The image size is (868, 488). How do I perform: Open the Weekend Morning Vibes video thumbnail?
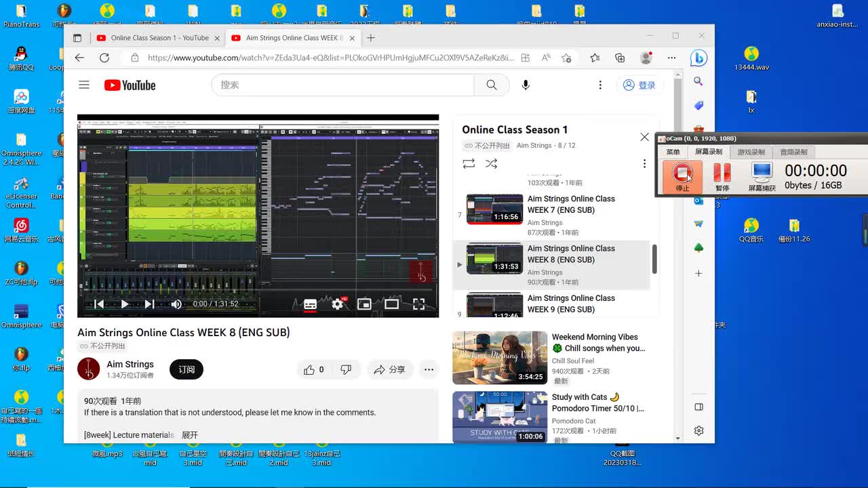pos(500,357)
